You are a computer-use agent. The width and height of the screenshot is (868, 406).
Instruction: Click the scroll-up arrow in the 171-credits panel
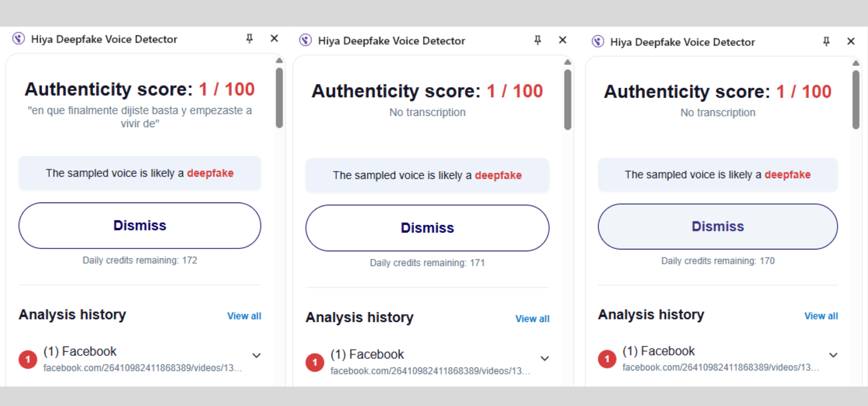click(568, 62)
